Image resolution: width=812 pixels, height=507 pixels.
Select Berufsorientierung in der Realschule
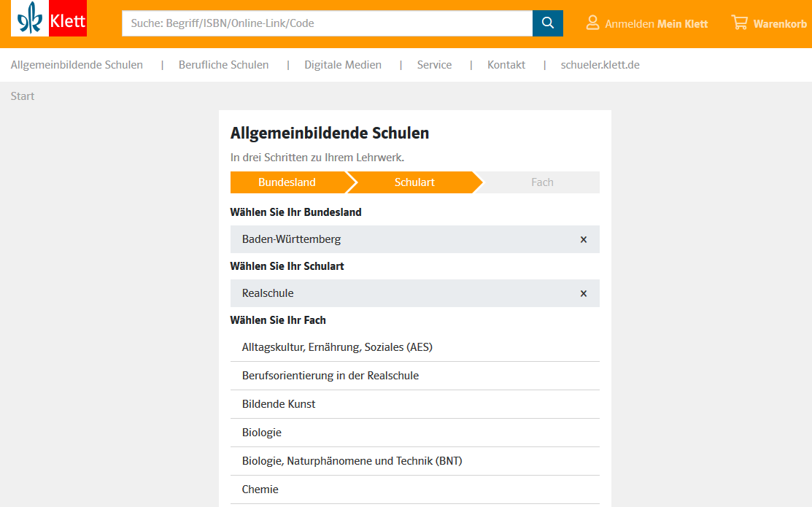330,376
